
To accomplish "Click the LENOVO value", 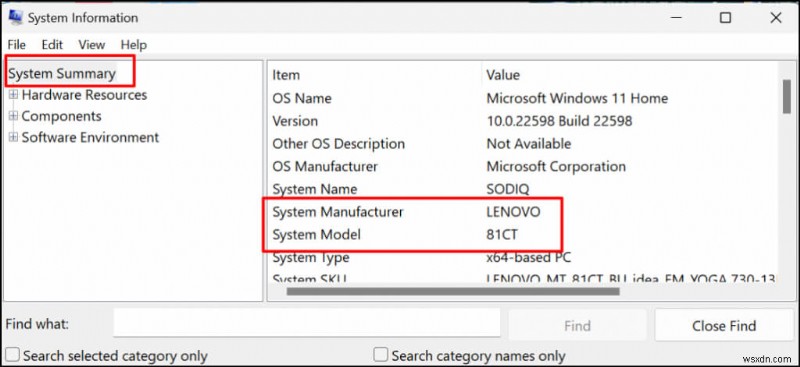I will (513, 212).
